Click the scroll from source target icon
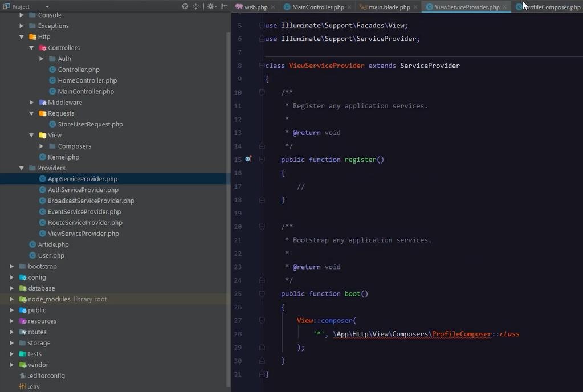This screenshot has width=583, height=392. pos(185,6)
